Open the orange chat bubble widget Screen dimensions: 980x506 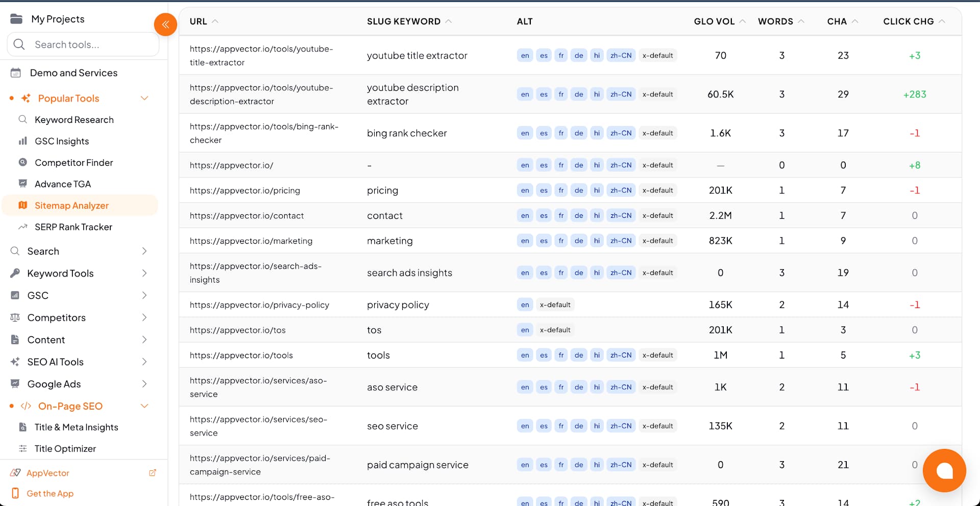pyautogui.click(x=944, y=470)
